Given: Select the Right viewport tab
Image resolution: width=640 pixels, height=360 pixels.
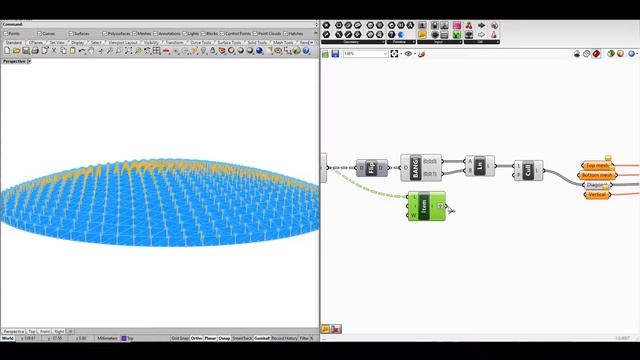Looking at the screenshot, I should [59, 331].
